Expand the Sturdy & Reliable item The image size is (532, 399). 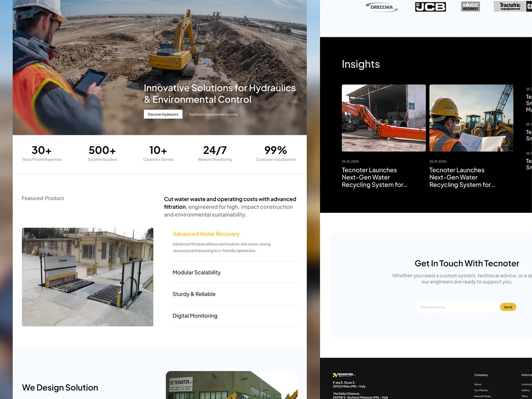pyautogui.click(x=235, y=294)
